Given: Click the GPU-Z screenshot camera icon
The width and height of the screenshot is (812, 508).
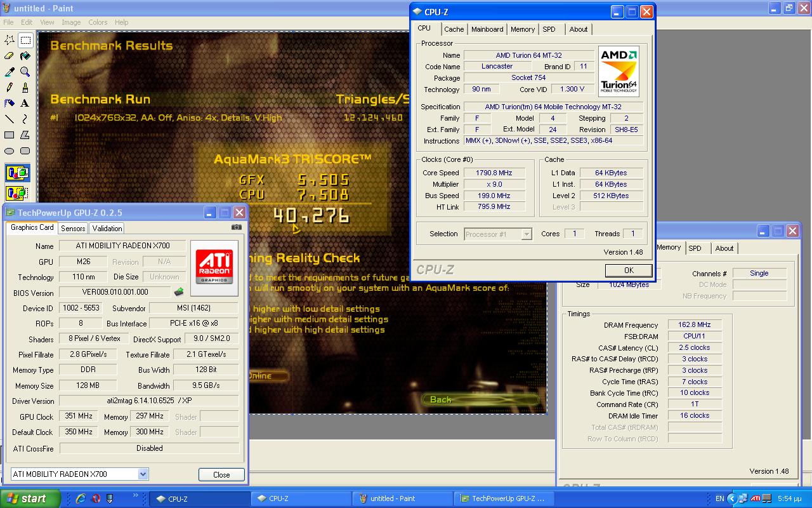Looking at the screenshot, I should click(236, 227).
